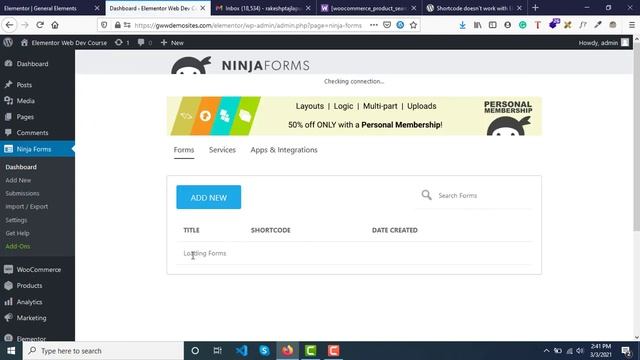Open the volume tray icon
640x360 pixels.
point(580,351)
